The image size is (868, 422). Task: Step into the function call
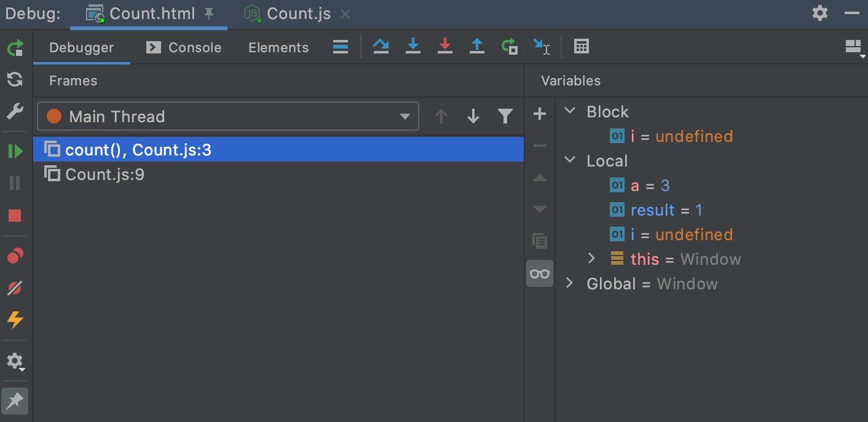[412, 46]
